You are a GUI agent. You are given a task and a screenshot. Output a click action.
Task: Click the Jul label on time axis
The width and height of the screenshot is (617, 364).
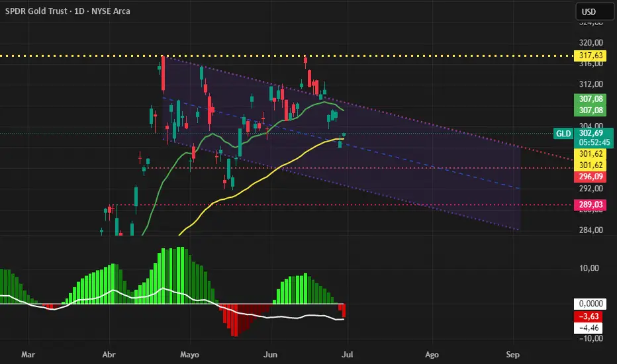tap(348, 355)
